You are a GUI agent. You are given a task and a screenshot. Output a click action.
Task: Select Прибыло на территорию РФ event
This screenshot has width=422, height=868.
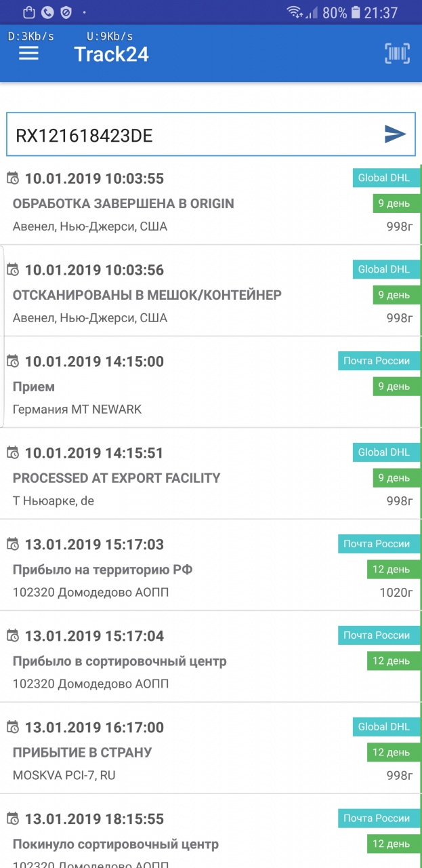[x=102, y=570]
